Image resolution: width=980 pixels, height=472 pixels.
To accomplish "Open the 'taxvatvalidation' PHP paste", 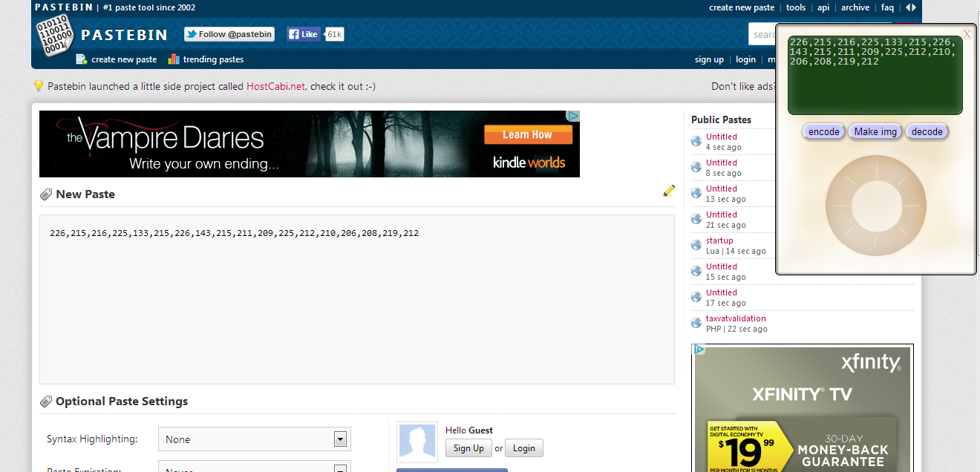I will (x=736, y=318).
